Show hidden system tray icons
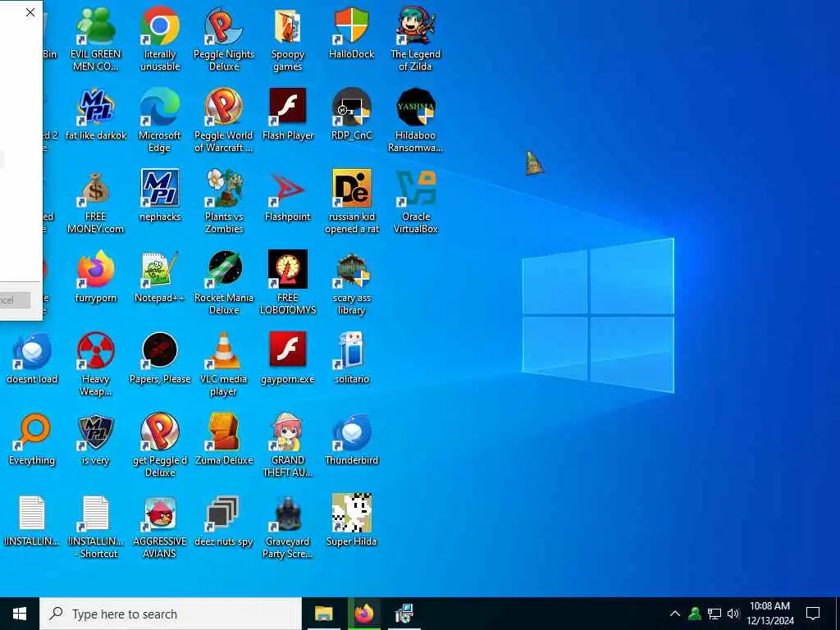The height and width of the screenshot is (630, 840). (675, 614)
